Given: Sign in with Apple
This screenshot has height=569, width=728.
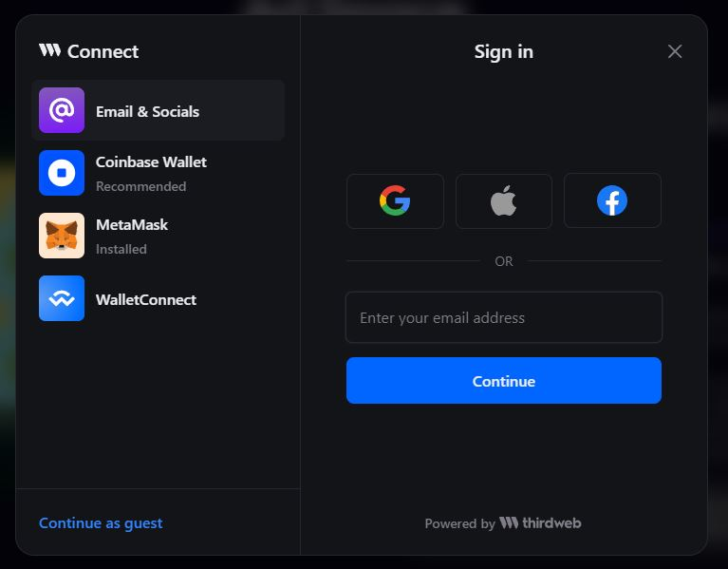Looking at the screenshot, I should point(504,200).
